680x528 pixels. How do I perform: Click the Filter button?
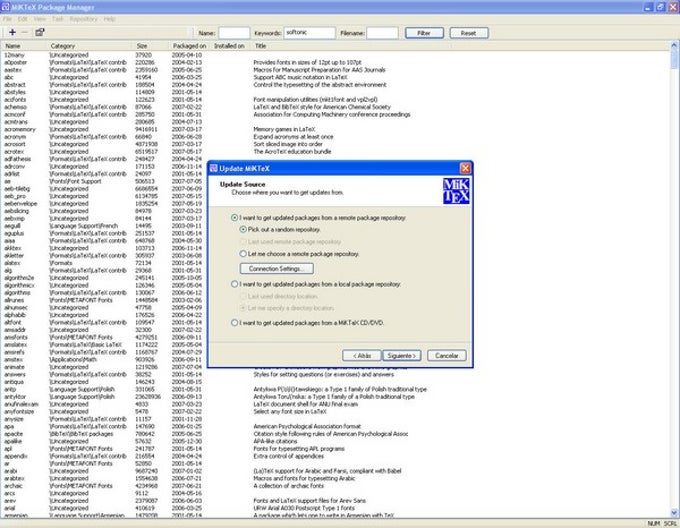pos(424,33)
